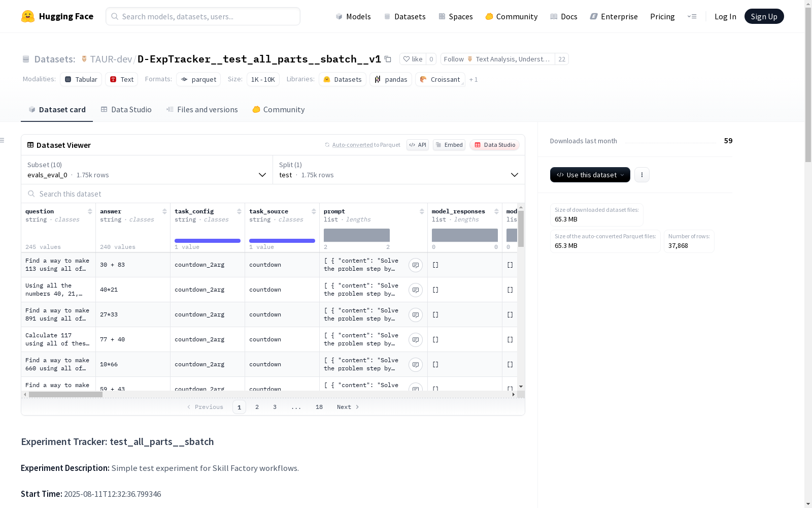Go to Models in the top navigation
This screenshot has height=508, width=812.
353,16
